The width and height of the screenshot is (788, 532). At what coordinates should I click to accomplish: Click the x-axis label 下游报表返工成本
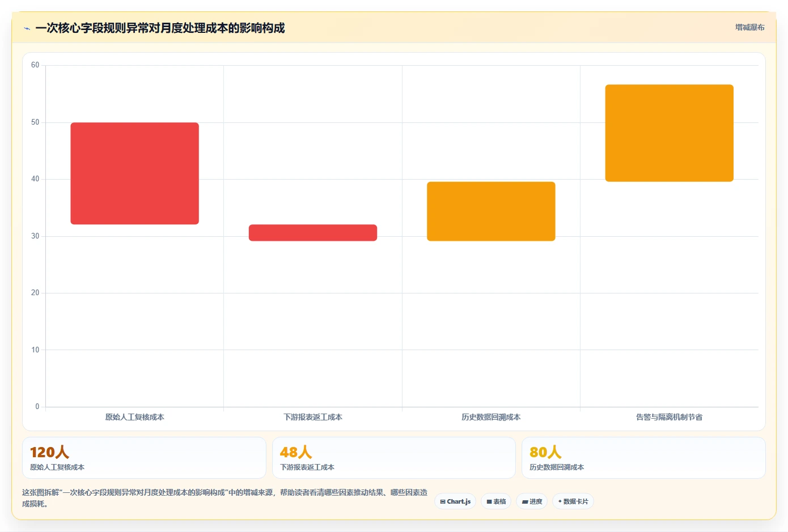coord(313,417)
